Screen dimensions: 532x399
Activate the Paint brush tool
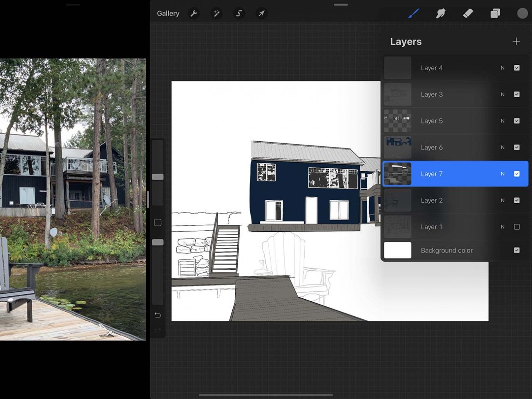(414, 13)
